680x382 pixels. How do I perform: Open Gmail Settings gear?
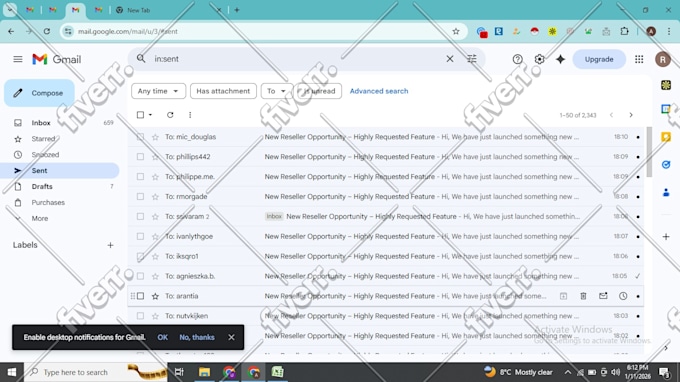tap(539, 59)
